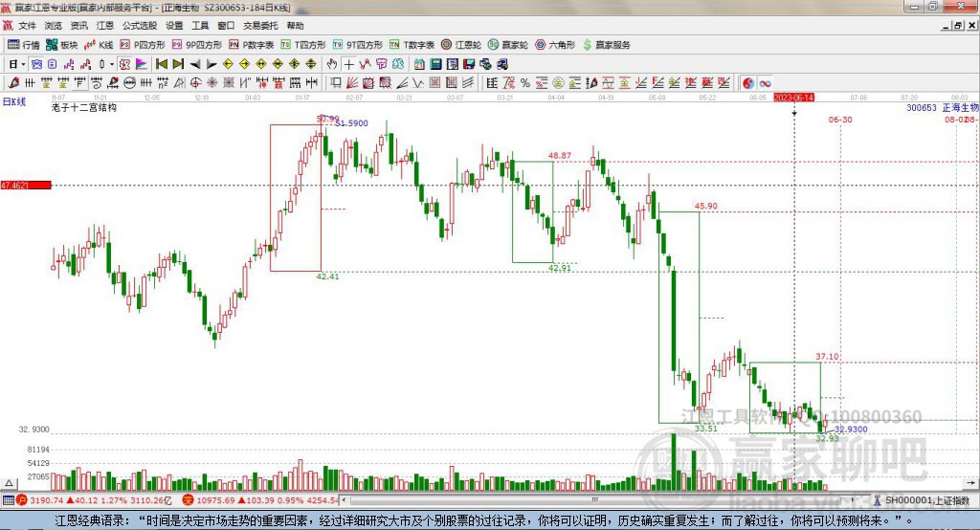Image resolution: width=980 pixels, height=530 pixels.
Task: Click the horizontal chart scrollbar thumb
Action: tap(595, 500)
